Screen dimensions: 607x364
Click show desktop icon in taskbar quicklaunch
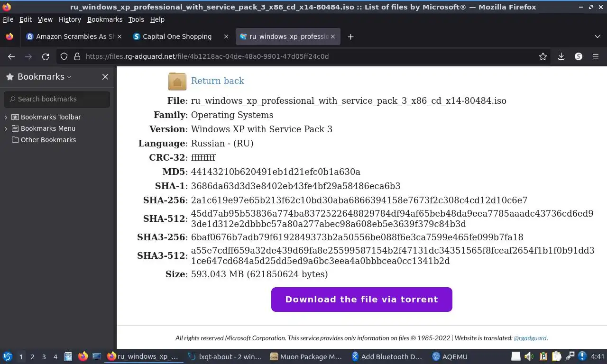click(97, 356)
